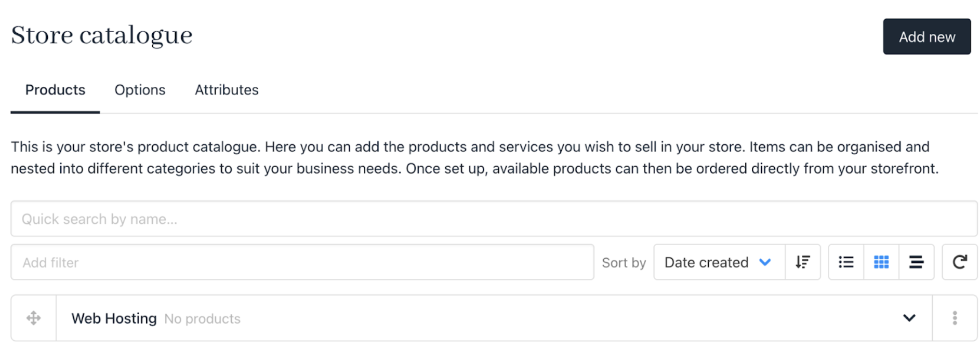The width and height of the screenshot is (980, 347).
Task: Open the Web Hosting three-dot menu
Action: click(x=955, y=318)
